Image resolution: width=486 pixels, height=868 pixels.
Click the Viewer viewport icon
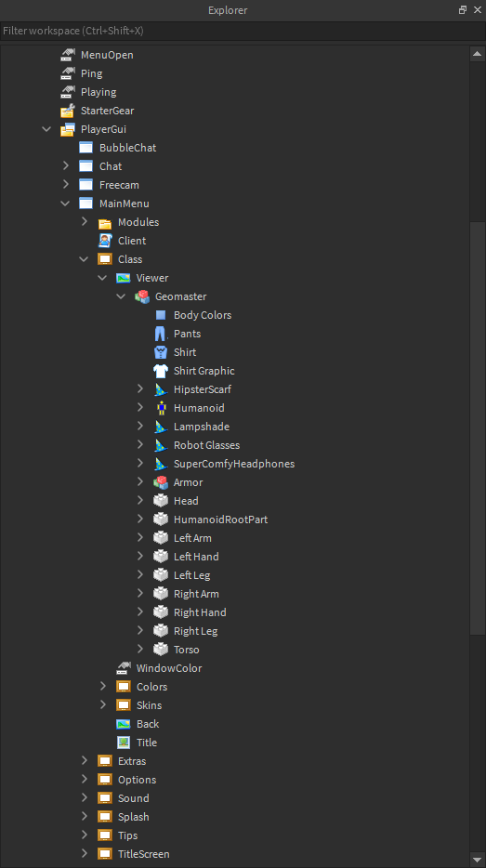pyautogui.click(x=123, y=278)
